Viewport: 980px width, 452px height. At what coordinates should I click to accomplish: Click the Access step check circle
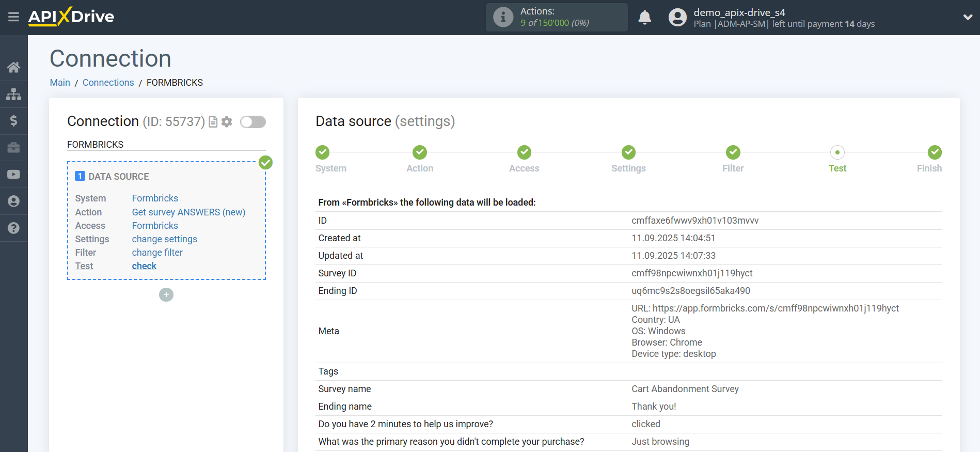tap(524, 152)
